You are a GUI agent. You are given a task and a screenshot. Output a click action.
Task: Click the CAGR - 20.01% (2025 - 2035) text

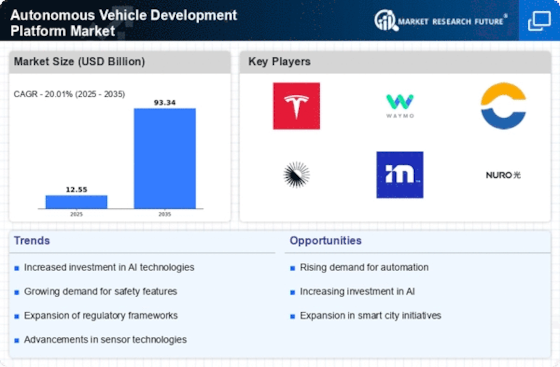(69, 94)
